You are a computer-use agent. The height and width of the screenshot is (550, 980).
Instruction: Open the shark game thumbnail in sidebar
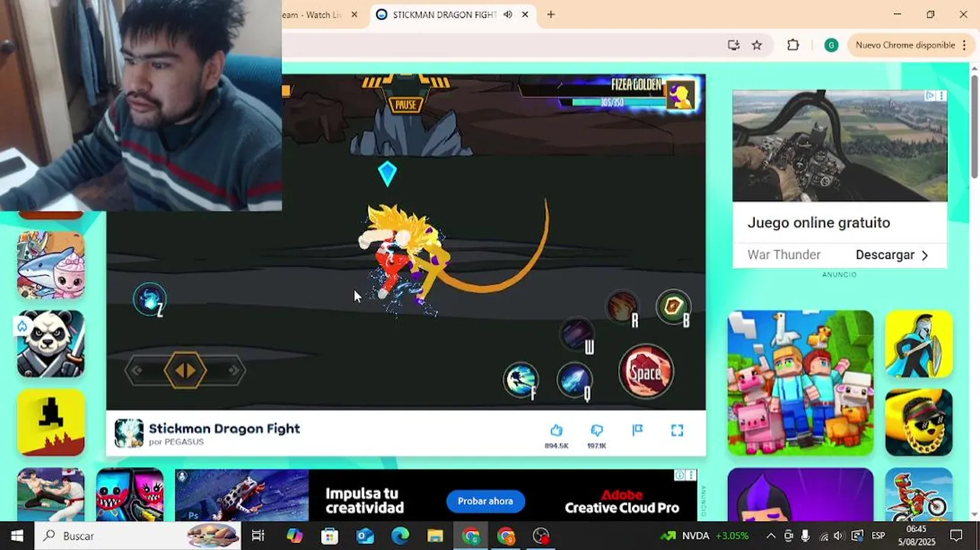51,265
